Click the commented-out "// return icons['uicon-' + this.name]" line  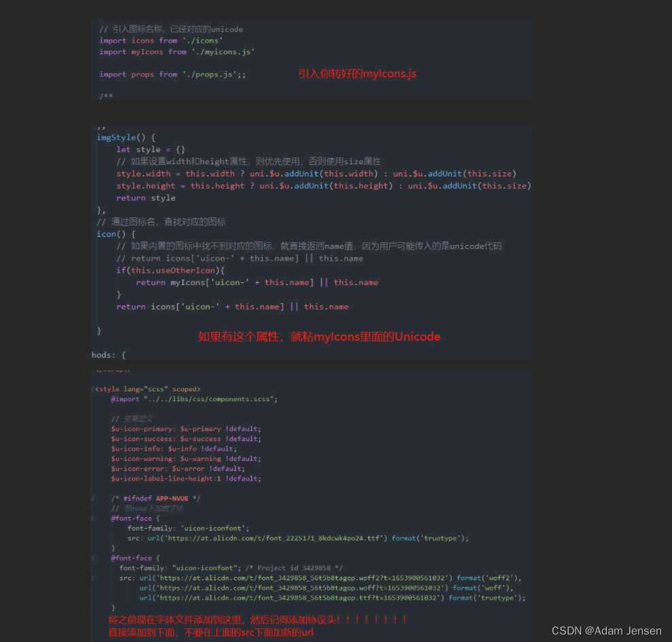(240, 259)
